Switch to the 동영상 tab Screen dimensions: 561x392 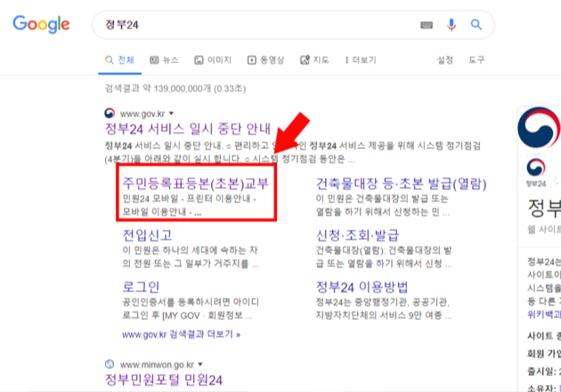(x=266, y=61)
